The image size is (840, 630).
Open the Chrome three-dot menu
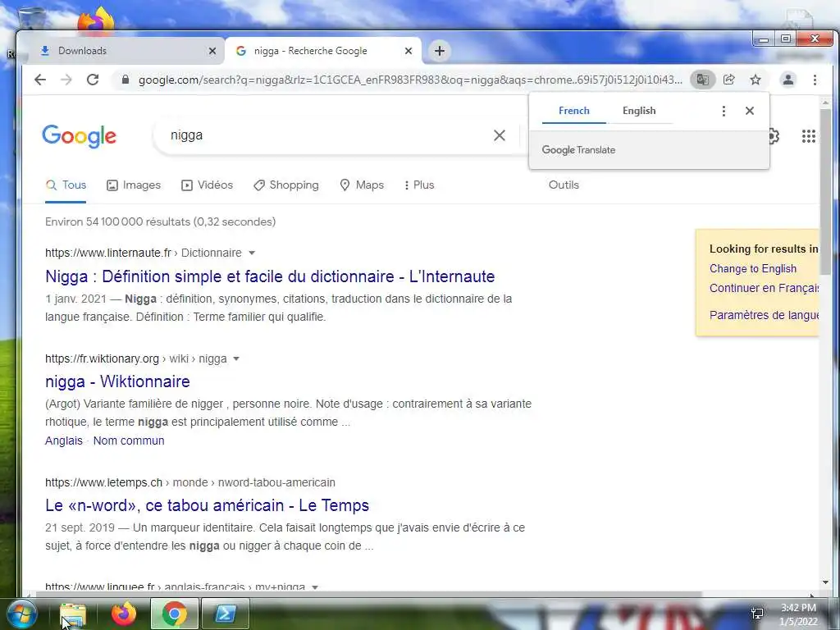815,80
